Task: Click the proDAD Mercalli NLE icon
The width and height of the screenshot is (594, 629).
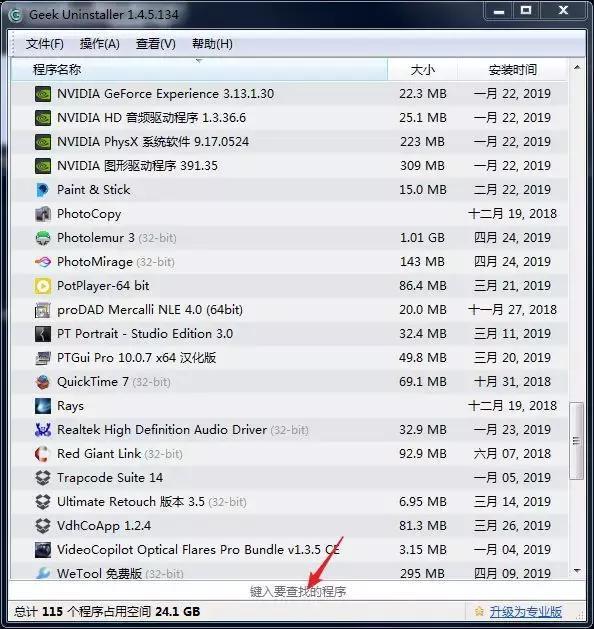Action: [43, 310]
